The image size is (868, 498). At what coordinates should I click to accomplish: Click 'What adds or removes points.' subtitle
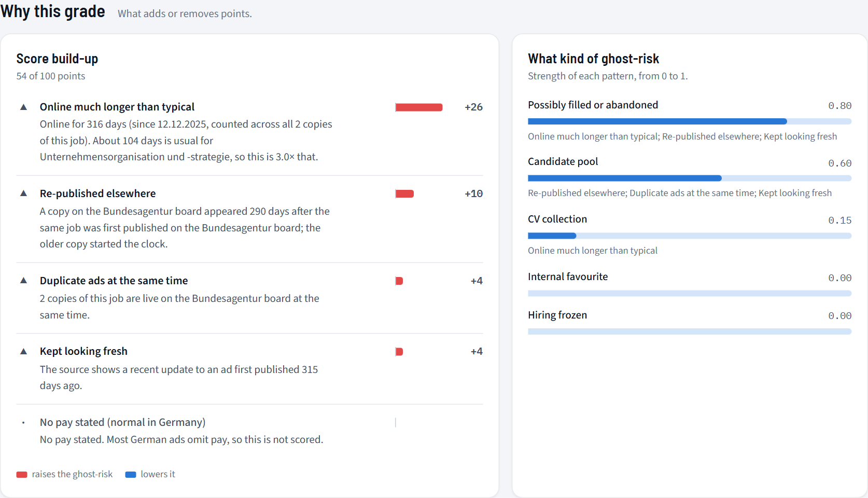(185, 14)
